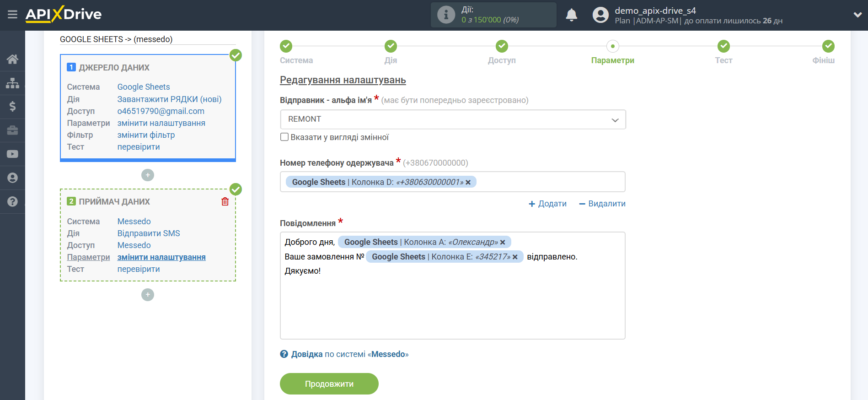Click the help question icon near Довідка
Screen dimensions: 868x400
[284, 354]
